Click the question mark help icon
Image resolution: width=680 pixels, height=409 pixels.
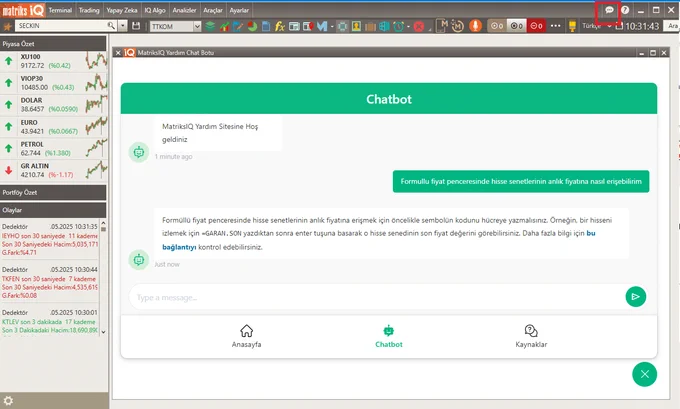(625, 10)
